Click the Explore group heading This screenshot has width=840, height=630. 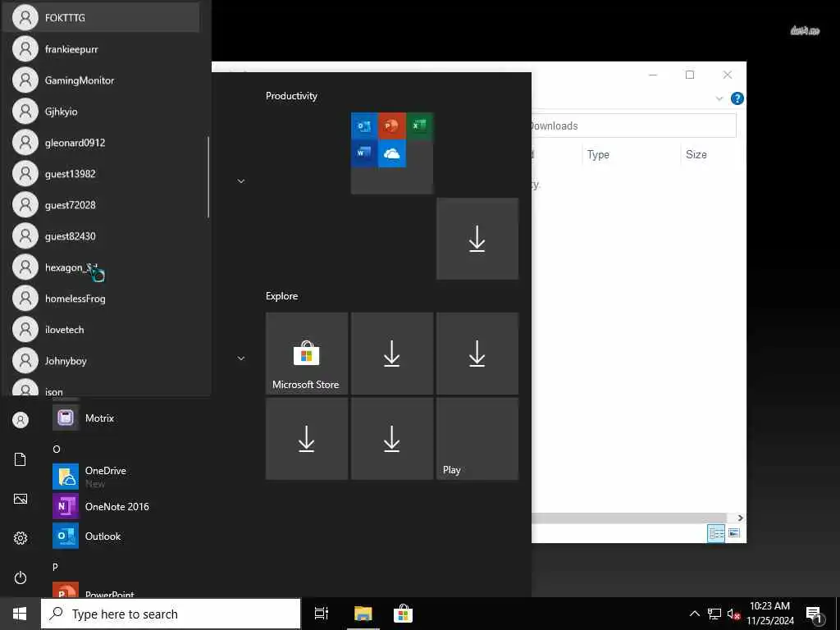(x=282, y=295)
